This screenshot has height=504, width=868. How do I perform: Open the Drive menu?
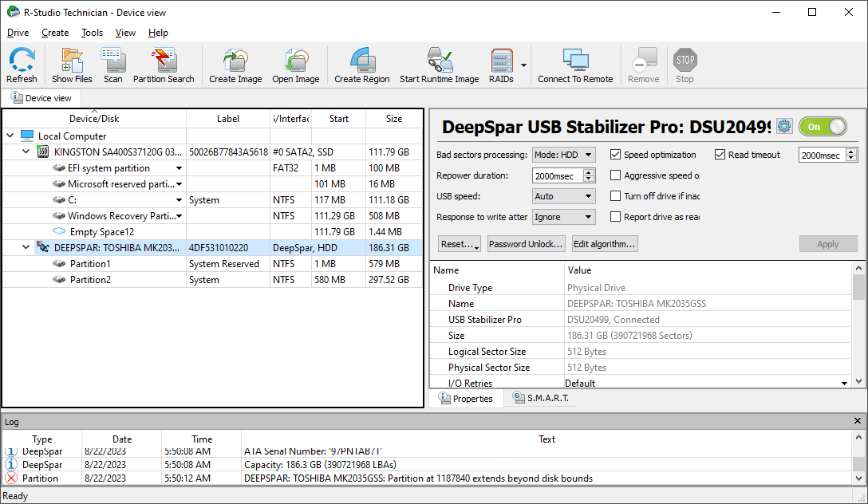pyautogui.click(x=18, y=33)
